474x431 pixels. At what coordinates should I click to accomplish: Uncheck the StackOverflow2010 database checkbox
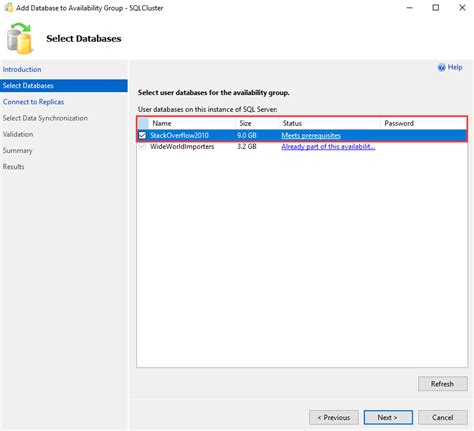tap(142, 135)
